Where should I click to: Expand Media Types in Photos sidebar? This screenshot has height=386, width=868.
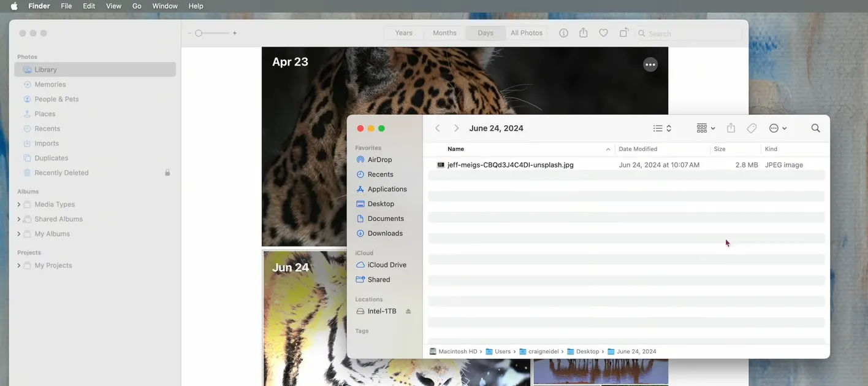(x=19, y=204)
